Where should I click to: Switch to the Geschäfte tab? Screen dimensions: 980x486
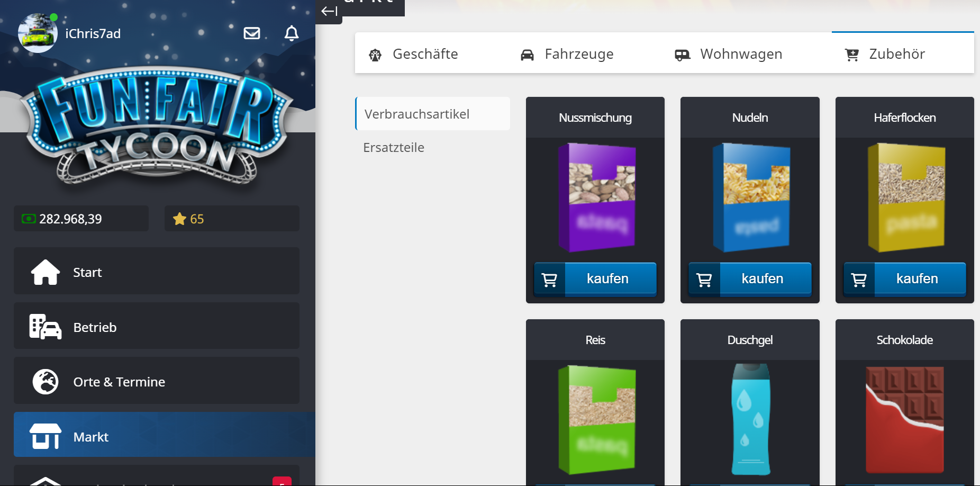pos(413,54)
